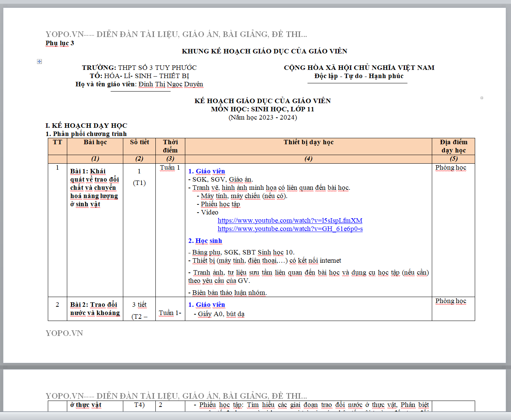Click the "2. Học sinh" heading
This screenshot has height=420, width=511.
click(x=205, y=241)
